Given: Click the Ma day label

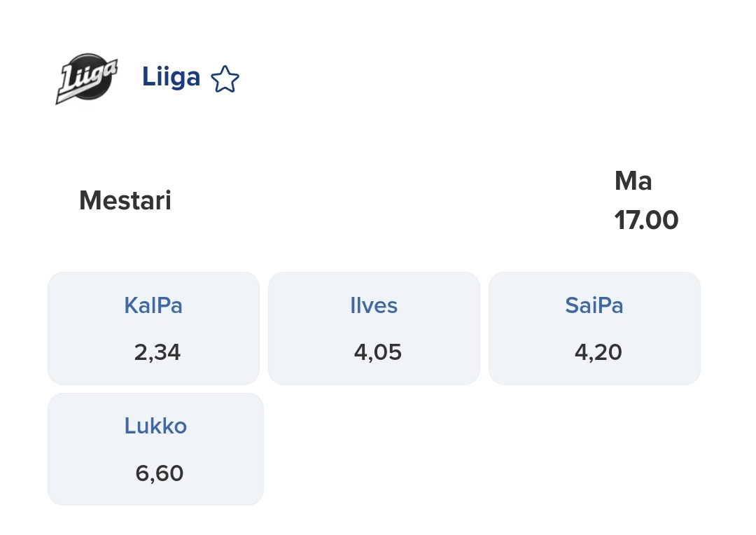Looking at the screenshot, I should pos(633,181).
